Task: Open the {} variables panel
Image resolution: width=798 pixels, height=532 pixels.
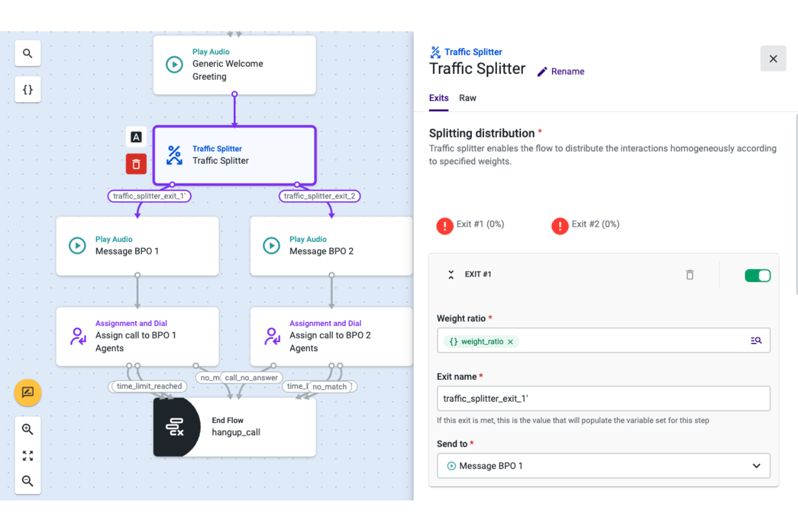Action: click(x=27, y=89)
